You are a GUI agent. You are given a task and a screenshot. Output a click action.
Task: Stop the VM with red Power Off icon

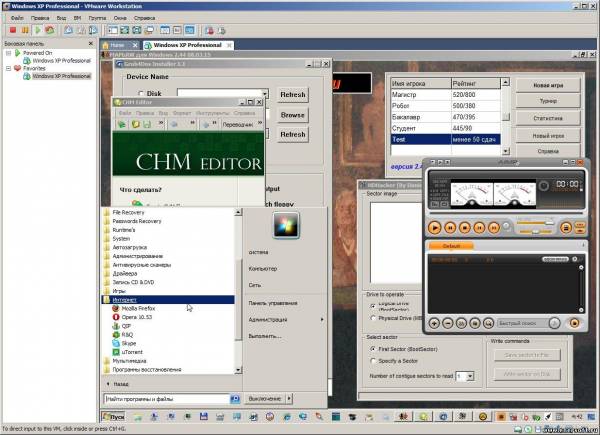pos(13,30)
